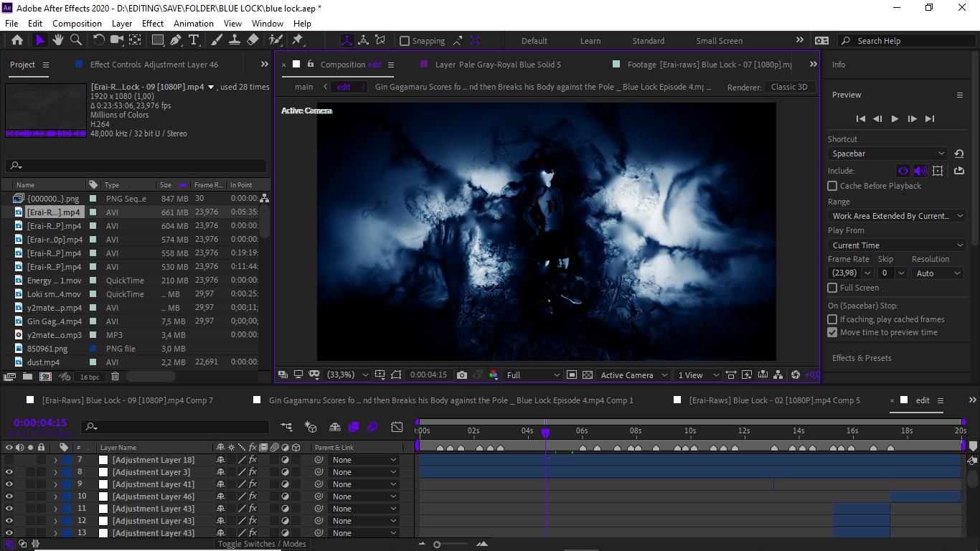Open the Animation menu
This screenshot has width=980, height=551.
194,23
